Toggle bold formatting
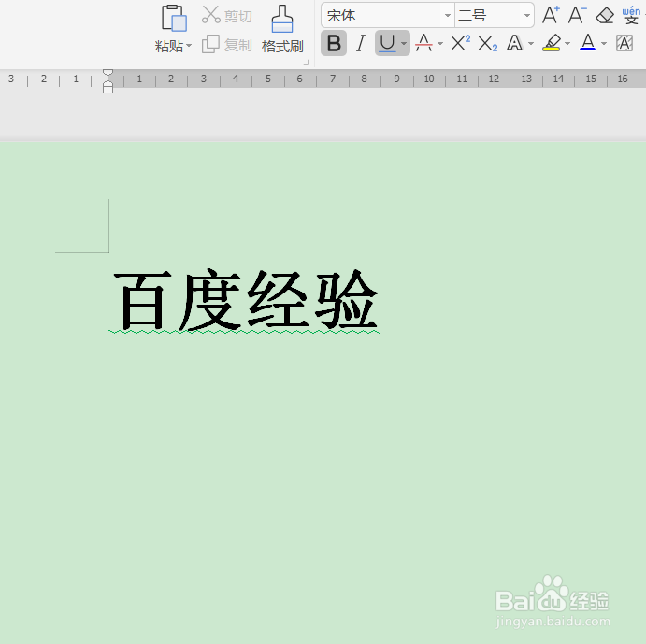Viewport: 646px width, 644px height. [334, 43]
